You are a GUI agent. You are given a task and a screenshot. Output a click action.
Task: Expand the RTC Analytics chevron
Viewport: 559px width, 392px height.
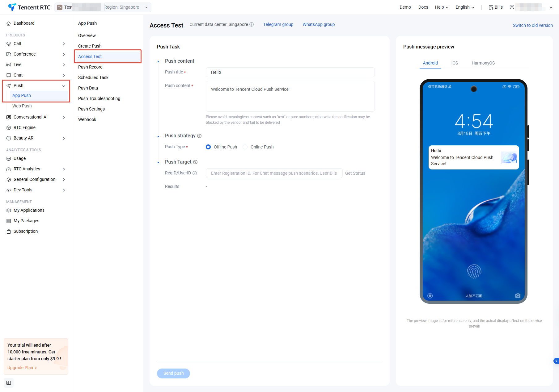[64, 169]
